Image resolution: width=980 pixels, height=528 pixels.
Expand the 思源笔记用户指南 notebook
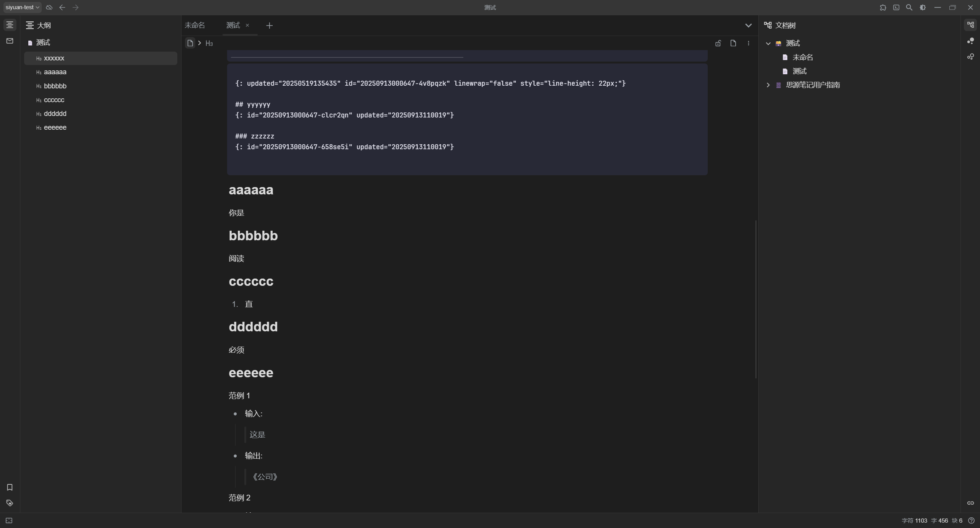pyautogui.click(x=768, y=85)
